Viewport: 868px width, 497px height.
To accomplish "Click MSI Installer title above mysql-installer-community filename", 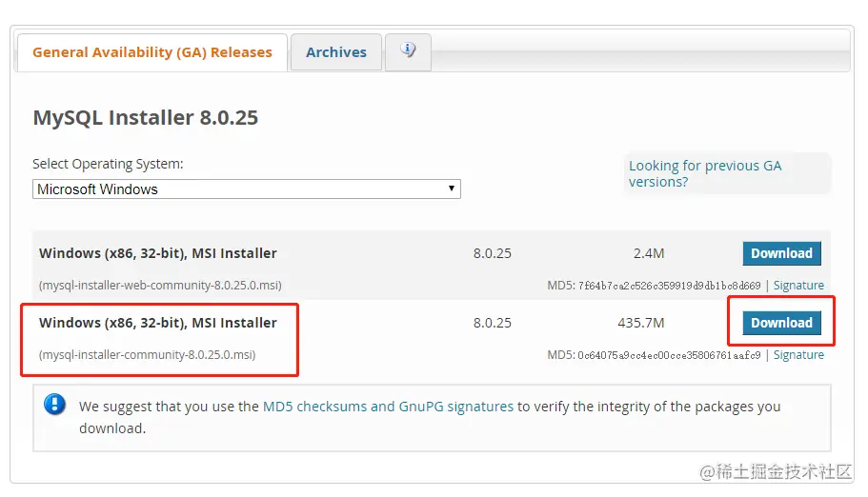I will [x=158, y=323].
